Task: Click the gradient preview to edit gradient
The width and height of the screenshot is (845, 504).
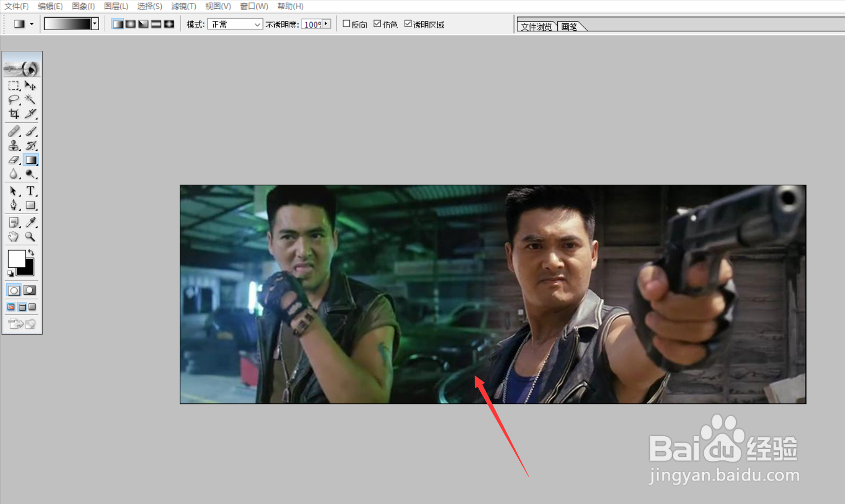Action: click(68, 24)
